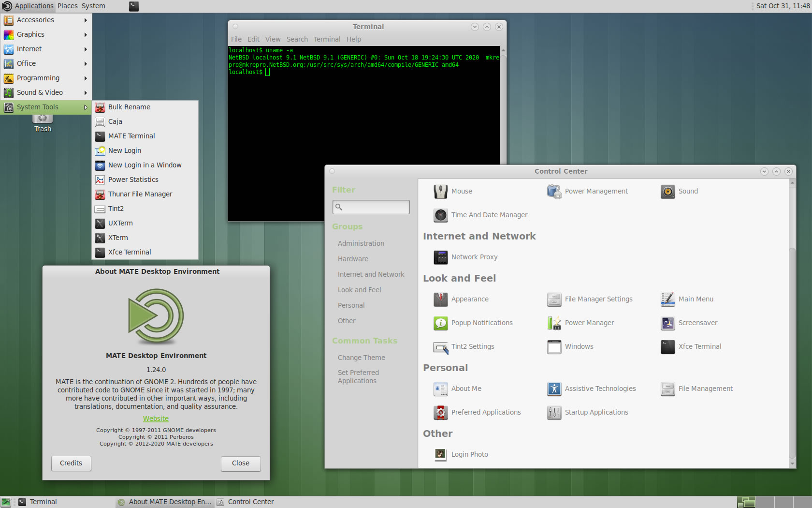Open About Me icon

[x=440, y=389]
